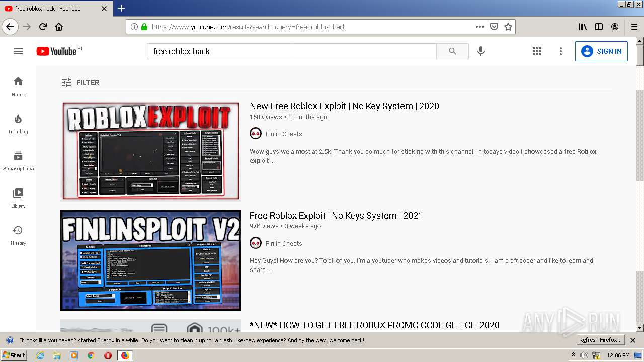Show site information icon in address bar
644x362 pixels.
[x=134, y=27]
